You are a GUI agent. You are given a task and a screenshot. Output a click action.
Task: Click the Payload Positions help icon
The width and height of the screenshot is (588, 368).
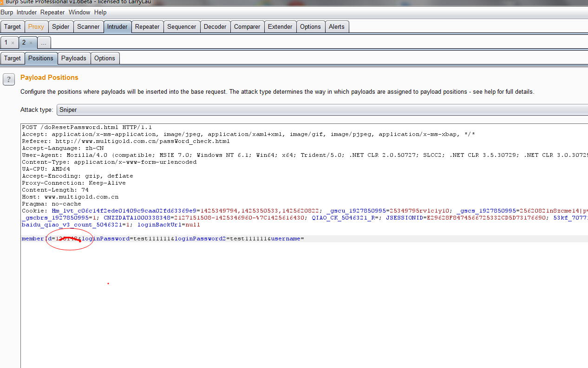tap(9, 79)
